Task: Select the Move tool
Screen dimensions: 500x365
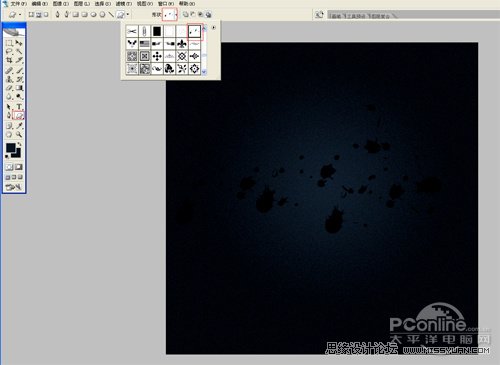Action: pyautogui.click(x=19, y=43)
